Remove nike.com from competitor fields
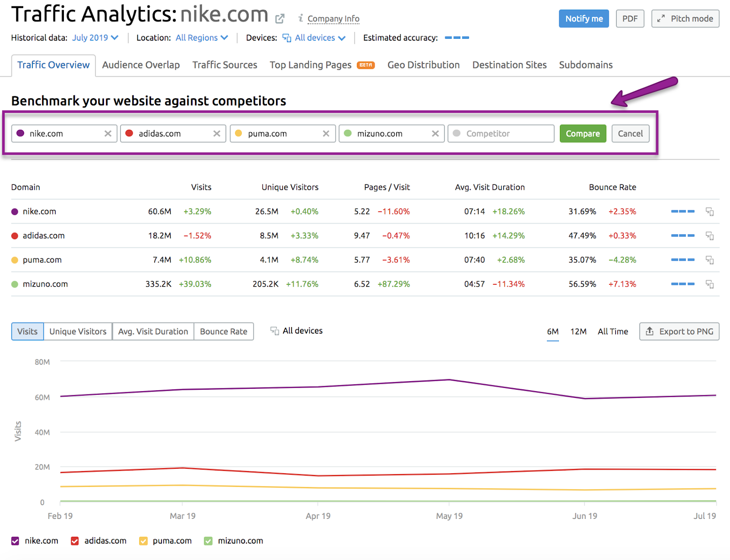The width and height of the screenshot is (730, 560). point(108,134)
